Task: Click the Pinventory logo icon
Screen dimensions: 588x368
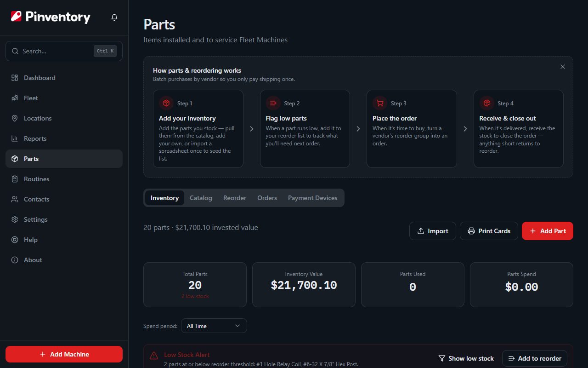Action: tap(16, 17)
